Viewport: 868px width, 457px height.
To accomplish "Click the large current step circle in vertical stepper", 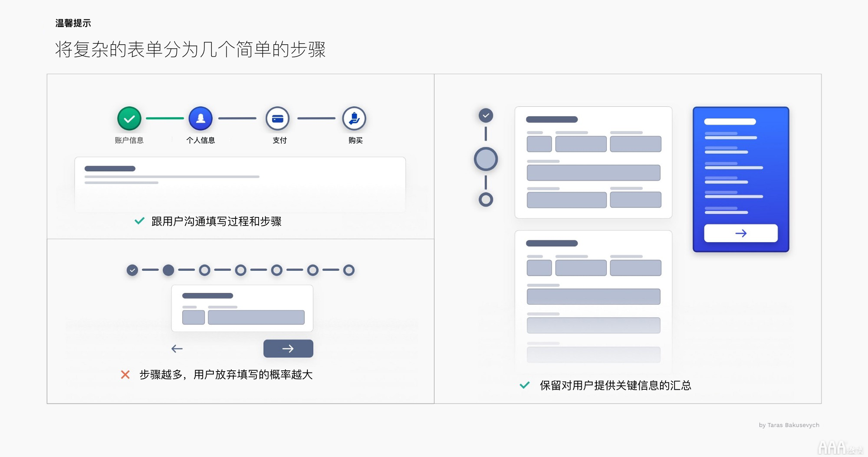I will coord(486,159).
